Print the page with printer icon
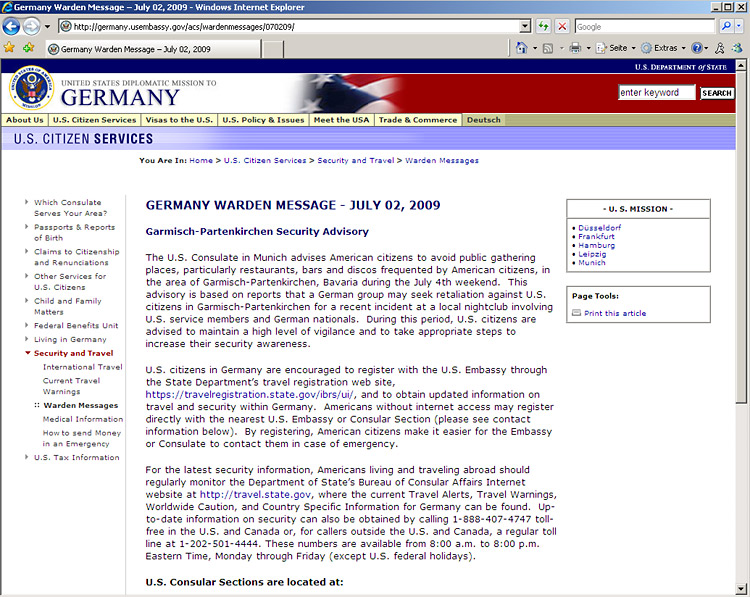Viewport: 750px width, 597px height. [x=575, y=48]
